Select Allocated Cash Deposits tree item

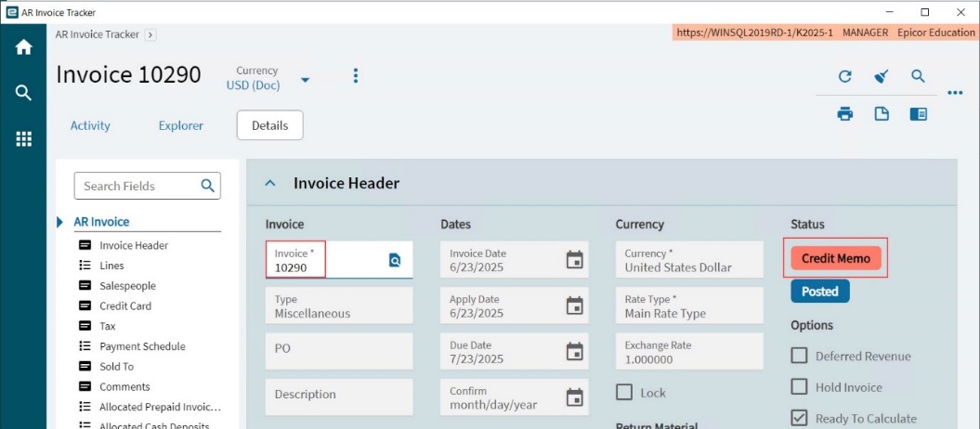coord(154,426)
